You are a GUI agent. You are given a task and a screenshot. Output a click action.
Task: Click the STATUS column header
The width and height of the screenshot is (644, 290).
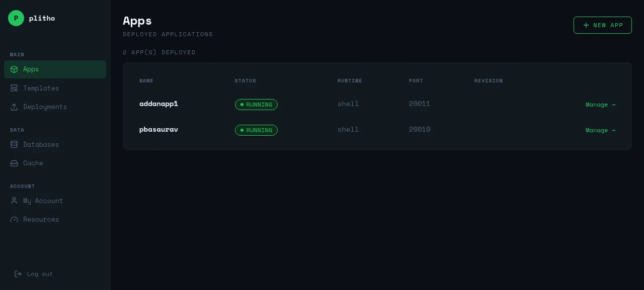pos(246,80)
